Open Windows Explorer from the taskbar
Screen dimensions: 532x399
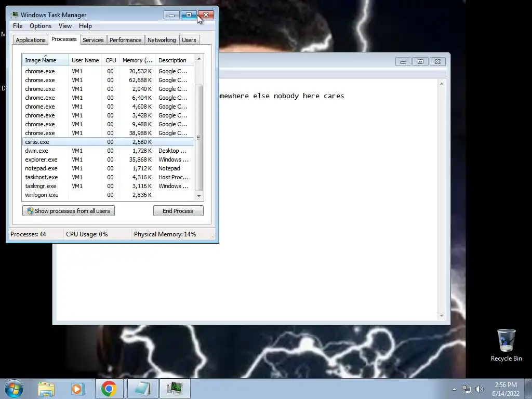pos(46,389)
